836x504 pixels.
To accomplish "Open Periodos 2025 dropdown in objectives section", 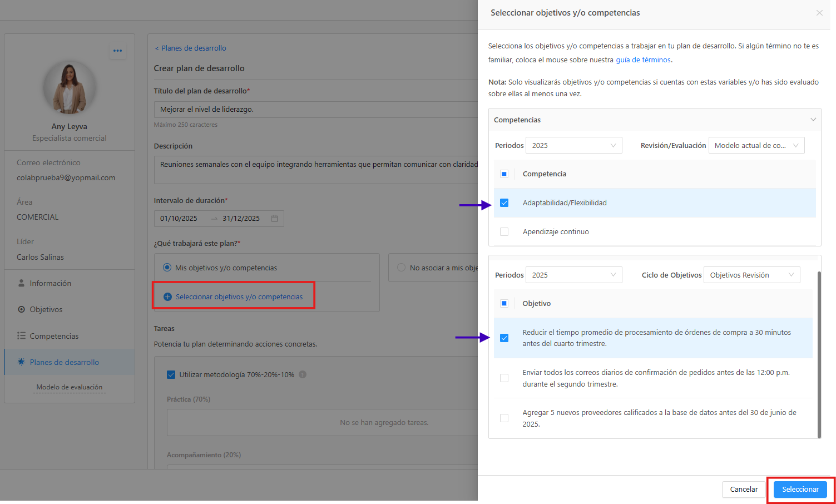I will coord(573,275).
